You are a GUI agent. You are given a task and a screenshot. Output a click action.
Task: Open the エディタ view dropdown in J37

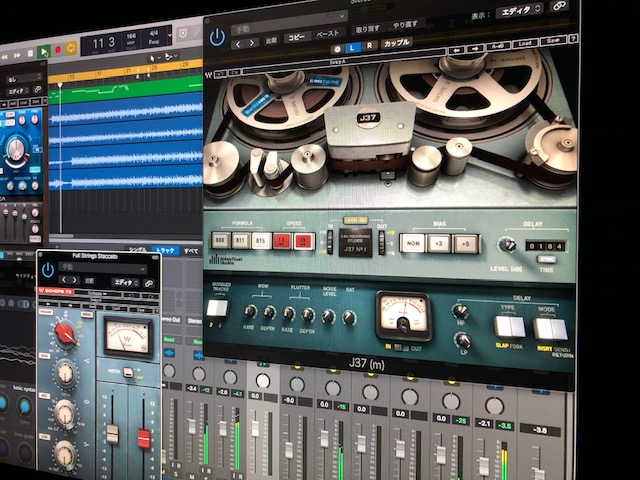coord(520,11)
